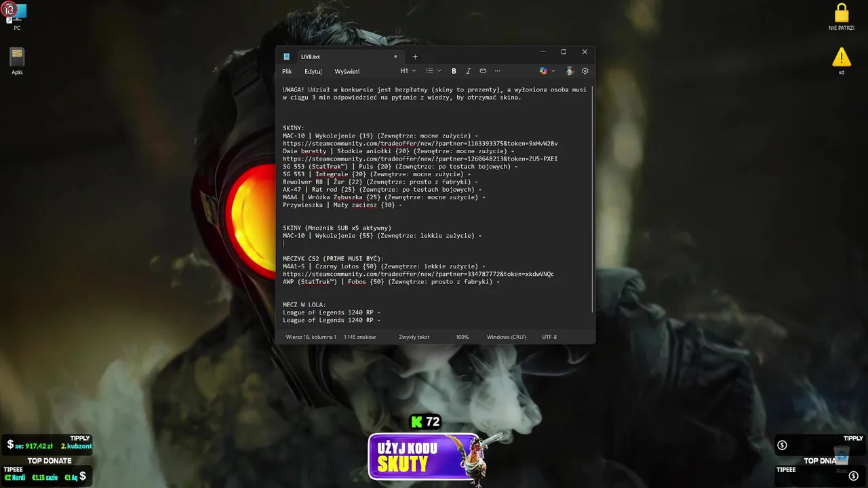868x488 pixels.
Task: Click the 'Przywieszka | Mały zaciesz' line
Action: click(x=342, y=205)
